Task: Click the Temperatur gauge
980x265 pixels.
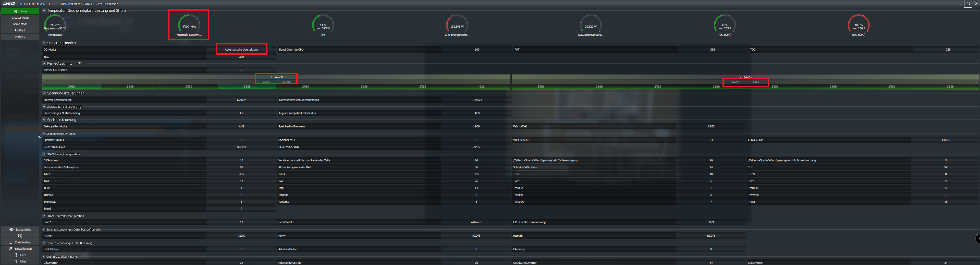Action: click(x=55, y=26)
